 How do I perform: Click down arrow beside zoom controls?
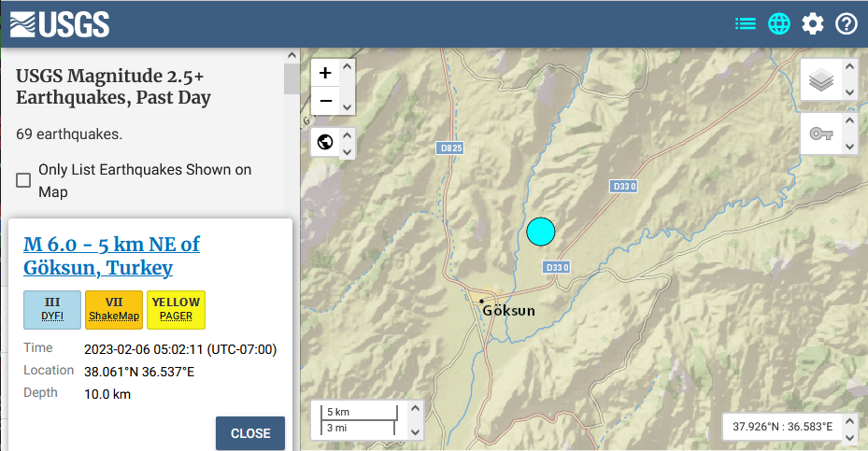[347, 107]
